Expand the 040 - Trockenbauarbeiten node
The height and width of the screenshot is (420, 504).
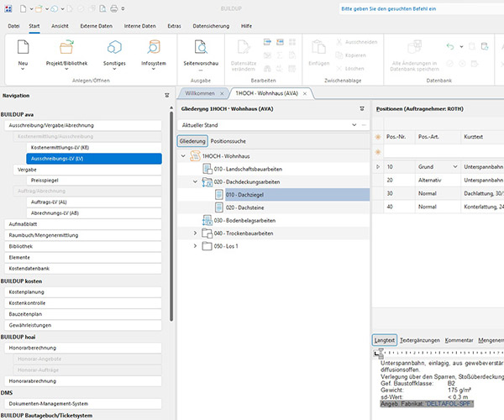195,233
